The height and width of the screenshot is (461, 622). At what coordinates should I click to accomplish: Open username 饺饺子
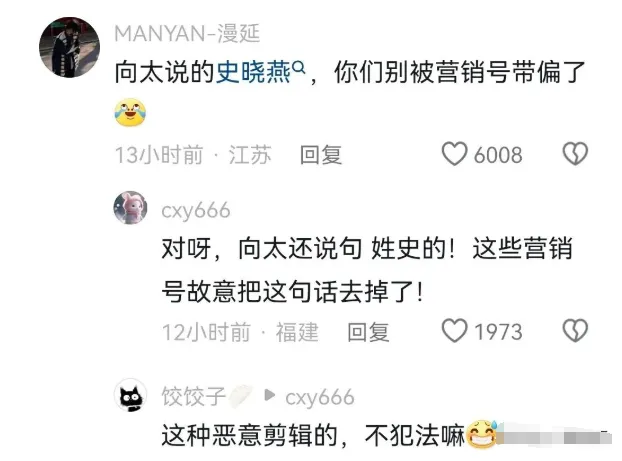[193, 396]
